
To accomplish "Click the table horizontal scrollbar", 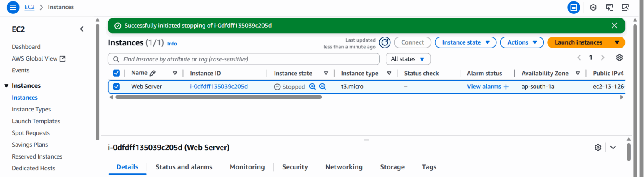I will click(x=218, y=97).
